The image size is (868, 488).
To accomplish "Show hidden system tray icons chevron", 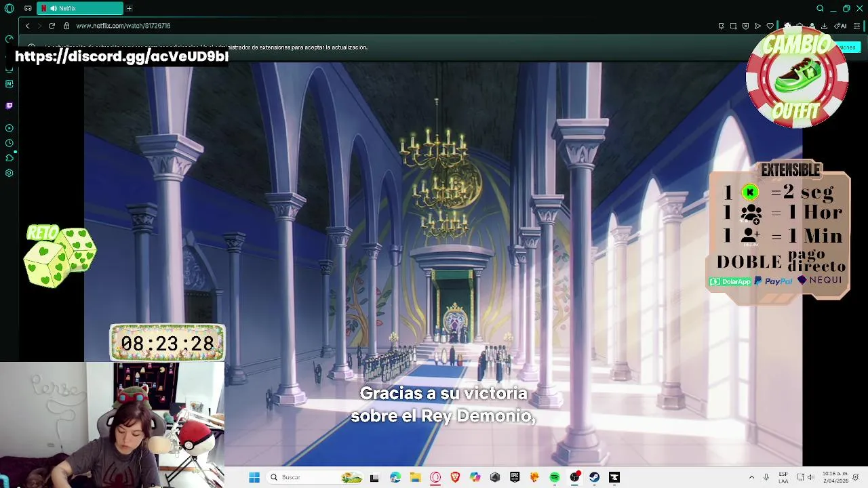I will (x=751, y=477).
